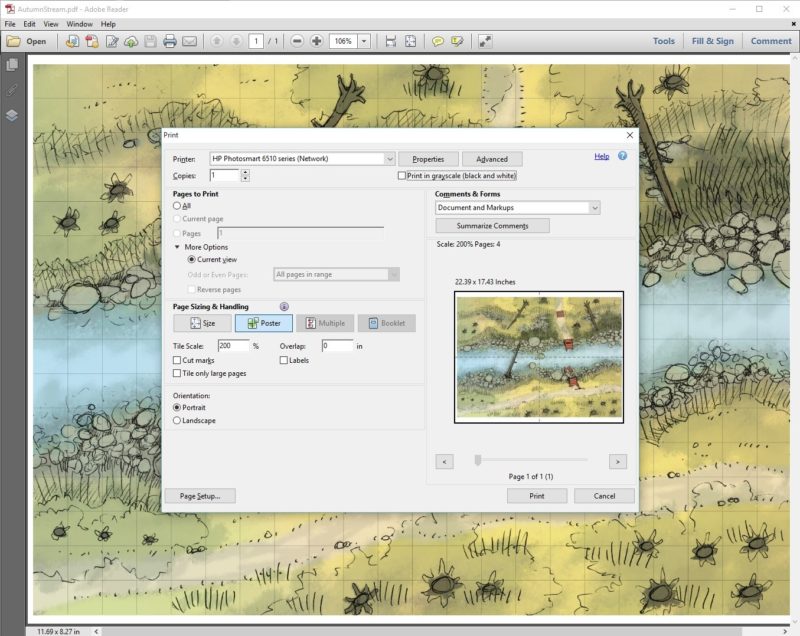
Task: Open the Window menu
Action: click(x=80, y=24)
